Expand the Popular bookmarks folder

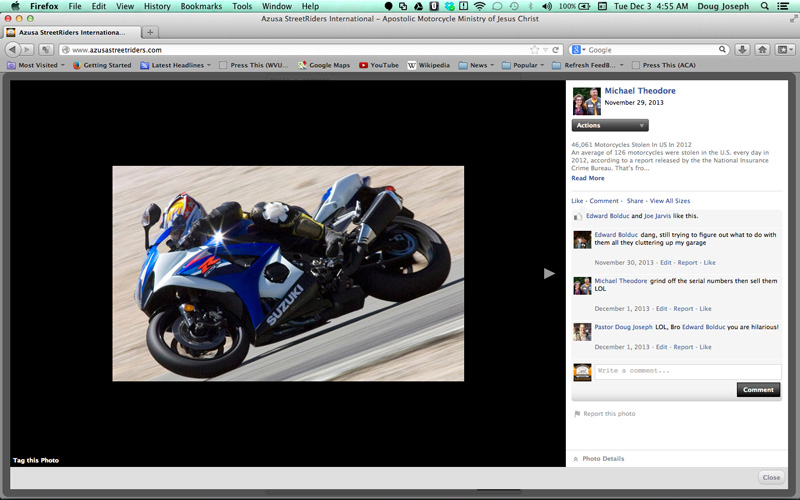click(523, 65)
